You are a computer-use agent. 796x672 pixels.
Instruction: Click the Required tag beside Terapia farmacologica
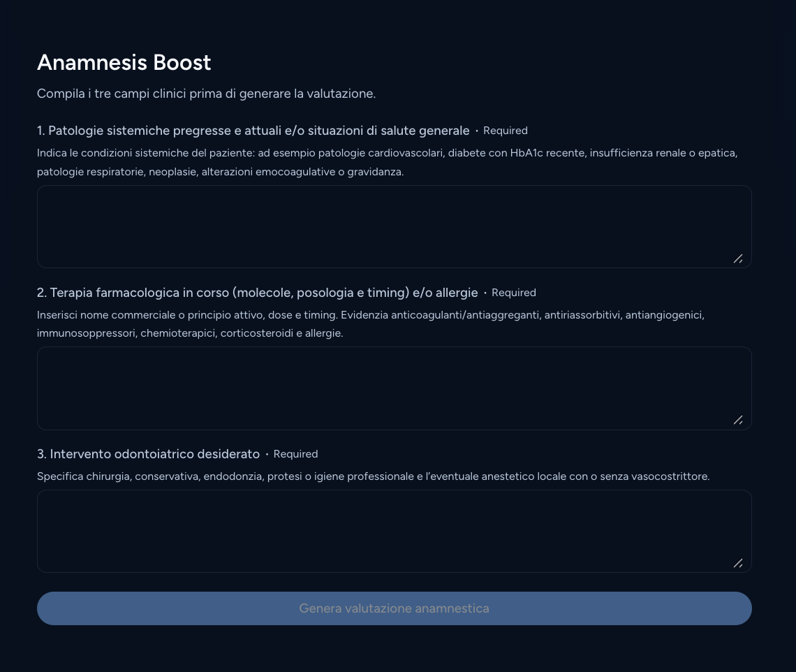[x=514, y=293]
